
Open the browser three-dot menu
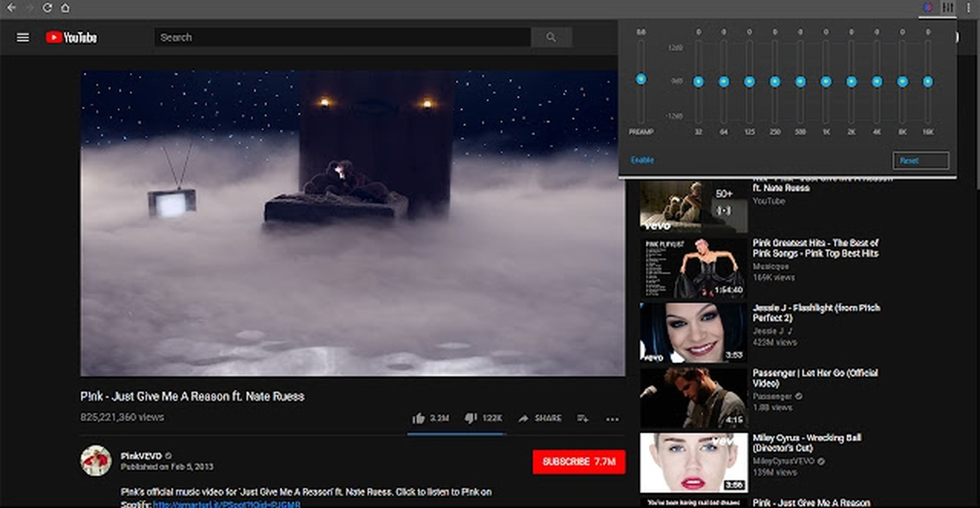coord(968,8)
